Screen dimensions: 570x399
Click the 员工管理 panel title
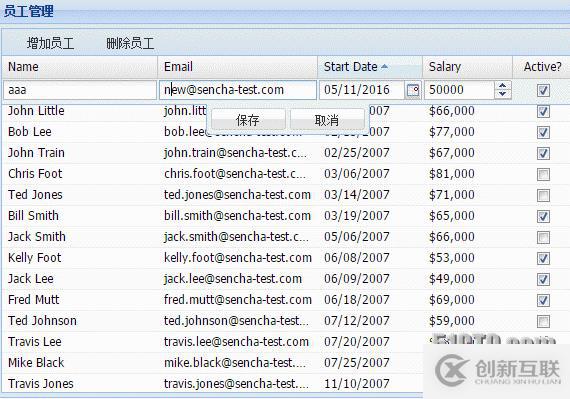(28, 11)
